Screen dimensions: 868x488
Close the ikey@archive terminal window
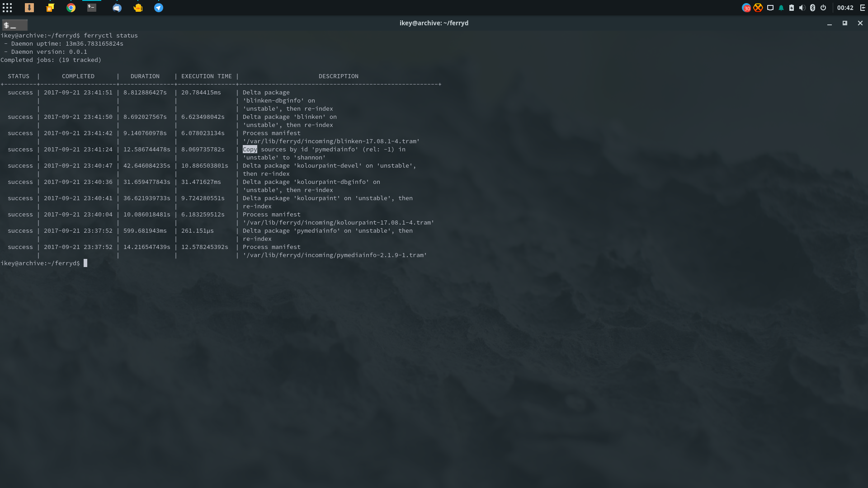tap(860, 23)
